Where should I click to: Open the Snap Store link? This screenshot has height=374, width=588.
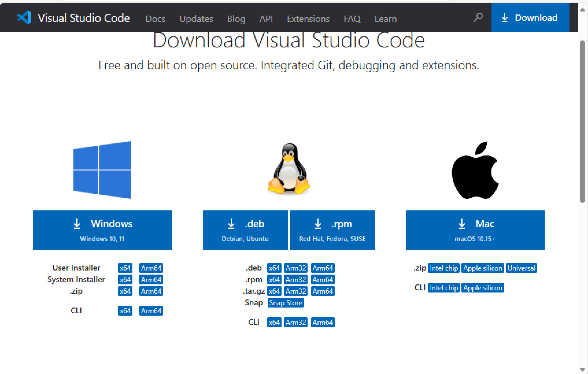pos(286,303)
